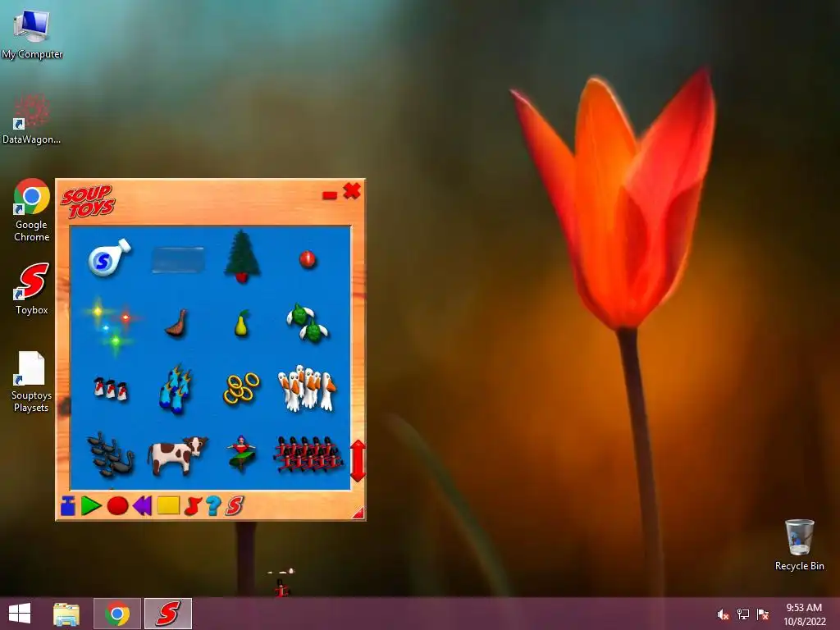
Task: Click the blue weight icon in toolbar
Action: (x=68, y=505)
